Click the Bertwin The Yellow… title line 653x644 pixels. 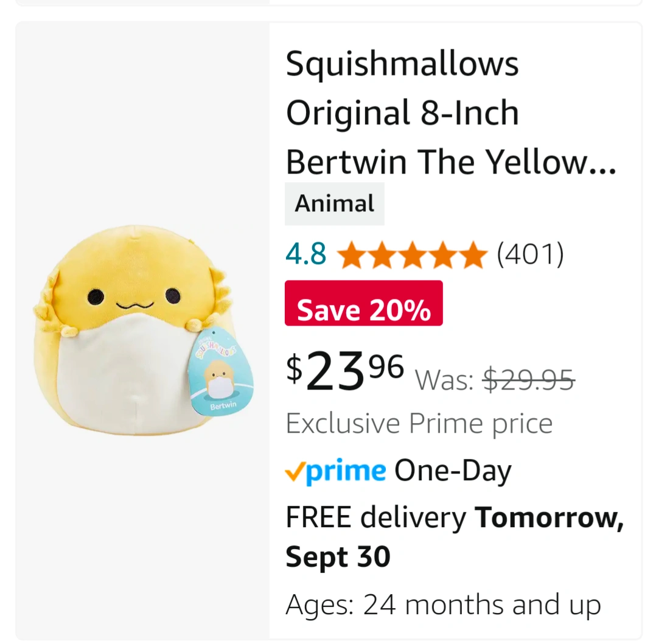pos(451,162)
